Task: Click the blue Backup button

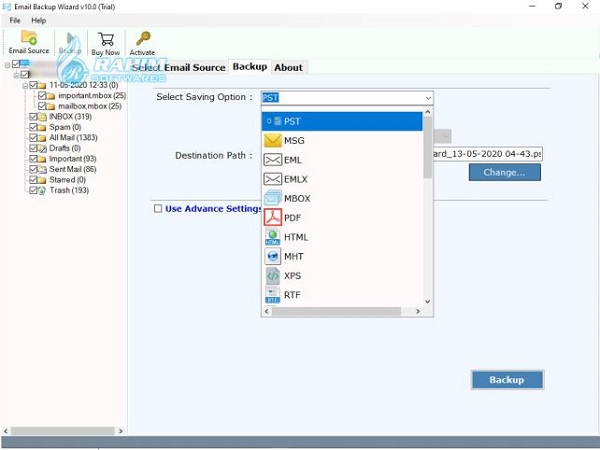Action: coord(507,380)
